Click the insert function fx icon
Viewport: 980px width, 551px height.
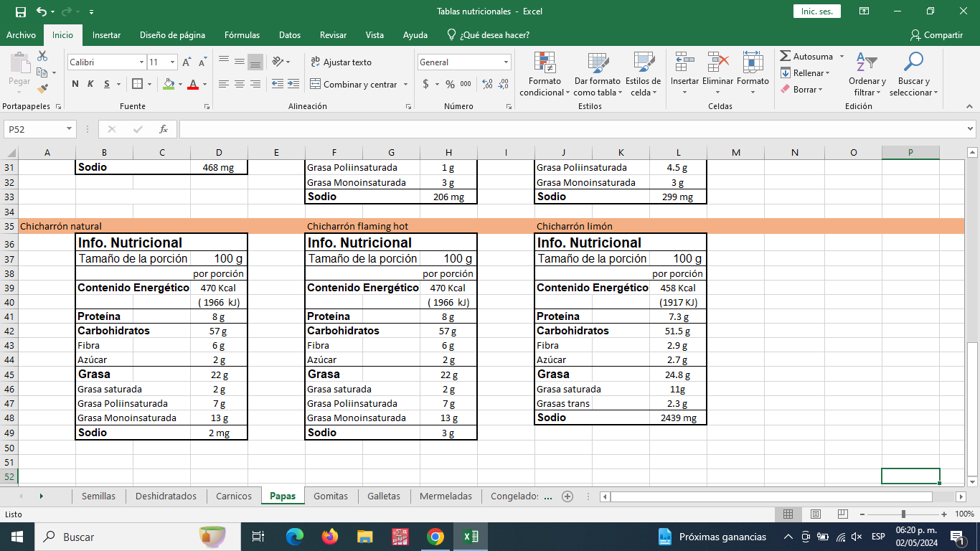tap(164, 129)
